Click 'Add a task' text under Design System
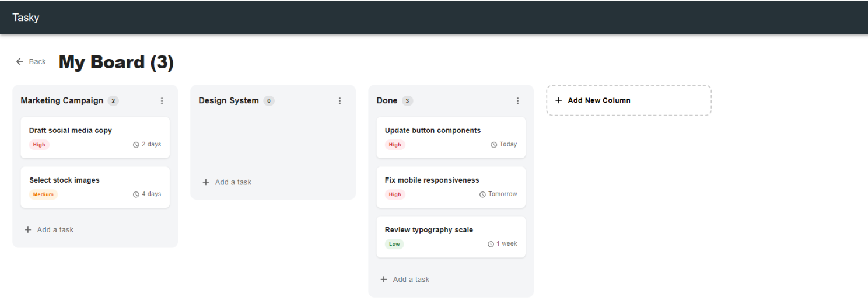Viewport: 868px width, 300px height. (233, 182)
